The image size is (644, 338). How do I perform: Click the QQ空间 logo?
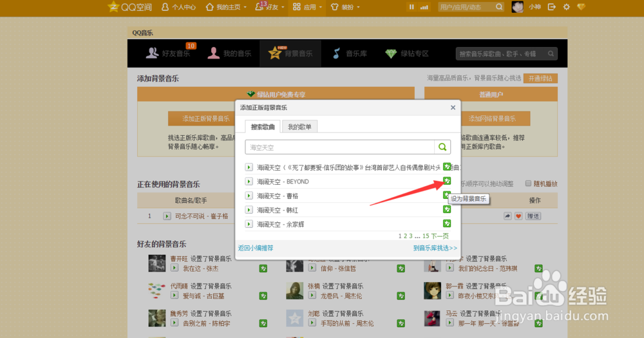130,7
